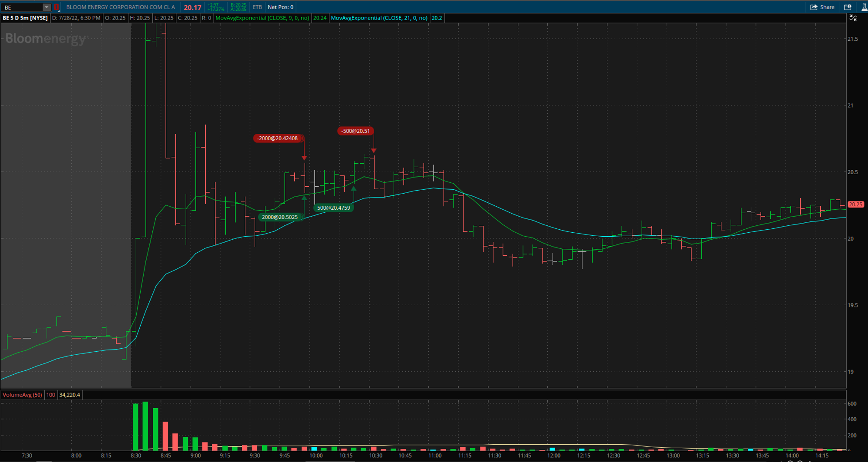The width and height of the screenshot is (868, 462).
Task: Click the red linking "1" icon
Action: pos(56,7)
